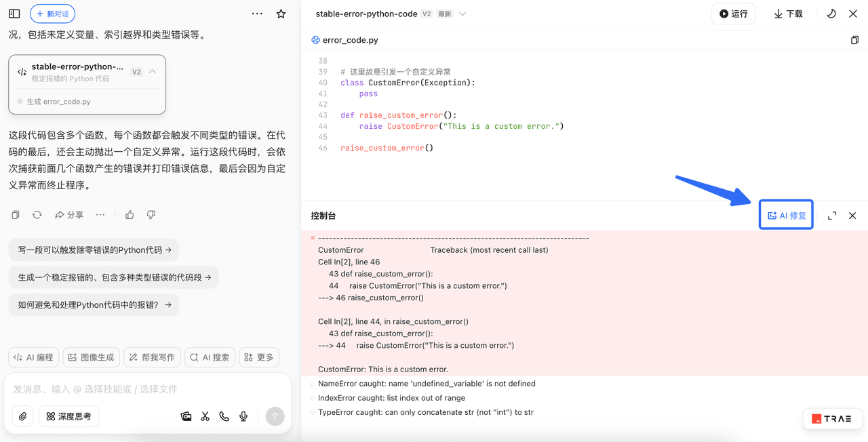Expand the console to fullscreen
Viewport: 868px width, 442px height.
point(832,216)
